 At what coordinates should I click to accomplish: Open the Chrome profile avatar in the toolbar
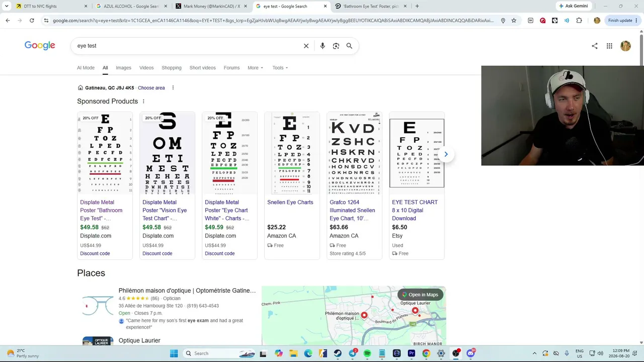click(597, 21)
